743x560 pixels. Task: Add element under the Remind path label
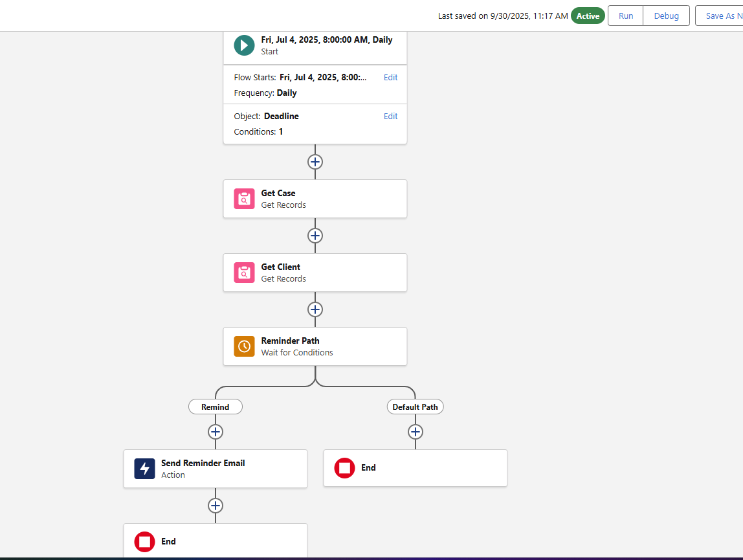click(x=216, y=432)
